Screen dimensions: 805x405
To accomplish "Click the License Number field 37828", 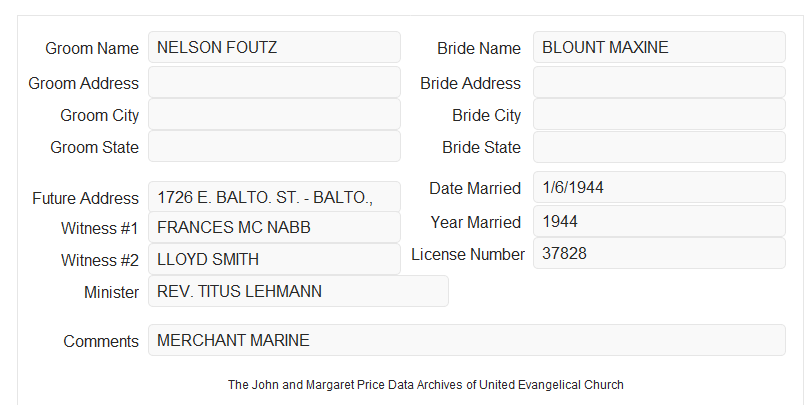I will [659, 253].
